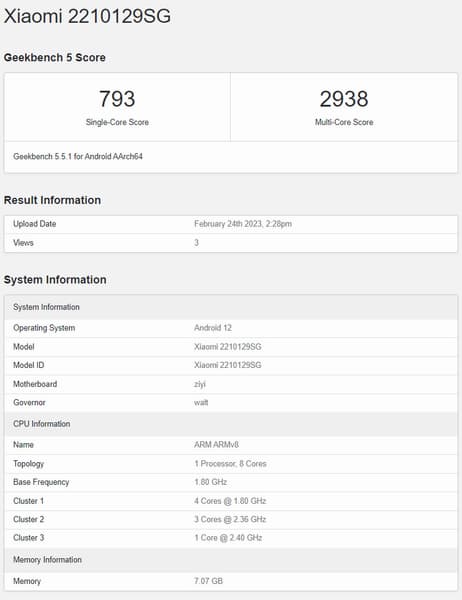
Task: Click the Governor value walt
Action: click(201, 403)
